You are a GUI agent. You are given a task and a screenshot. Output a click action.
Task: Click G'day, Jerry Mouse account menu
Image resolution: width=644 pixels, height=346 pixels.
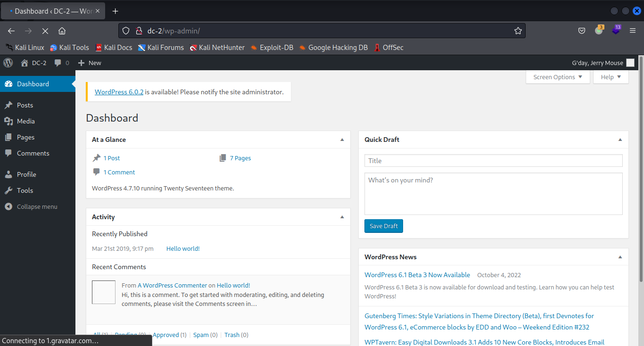(x=603, y=63)
